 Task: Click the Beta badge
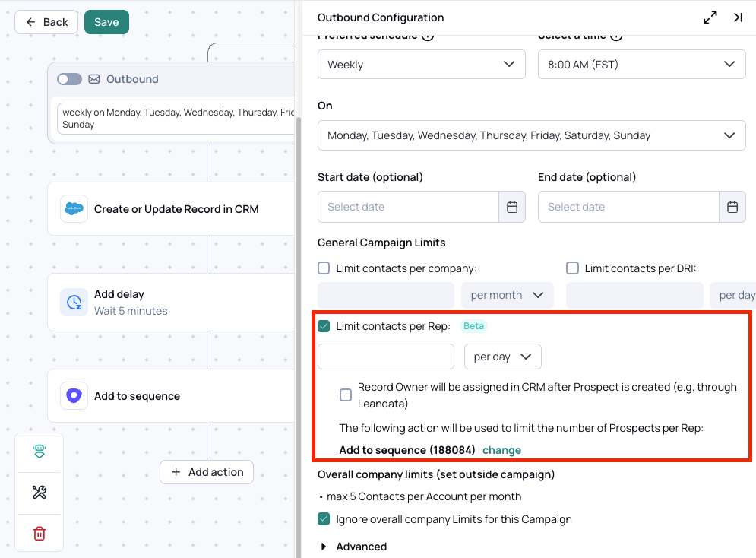[473, 326]
